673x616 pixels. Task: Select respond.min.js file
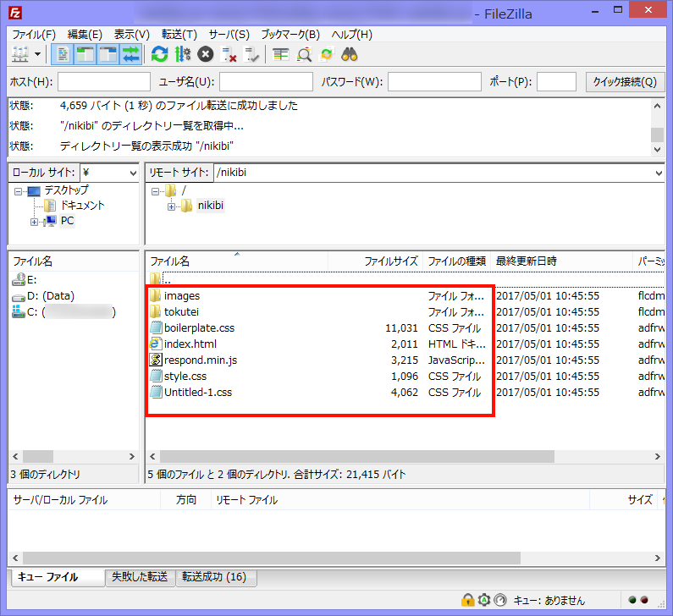[201, 360]
